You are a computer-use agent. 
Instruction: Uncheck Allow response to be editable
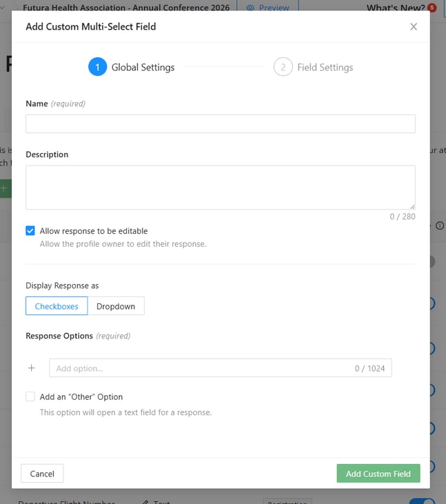point(30,231)
